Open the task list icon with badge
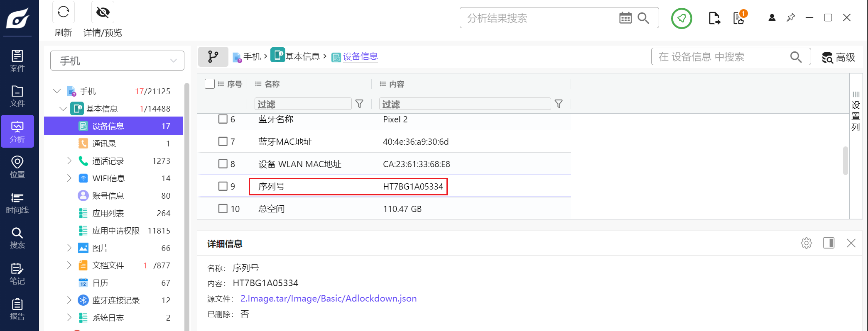The width and height of the screenshot is (868, 331). pos(739,18)
